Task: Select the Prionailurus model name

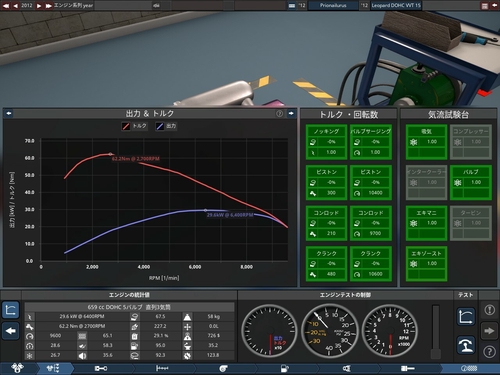Action: [x=333, y=5]
